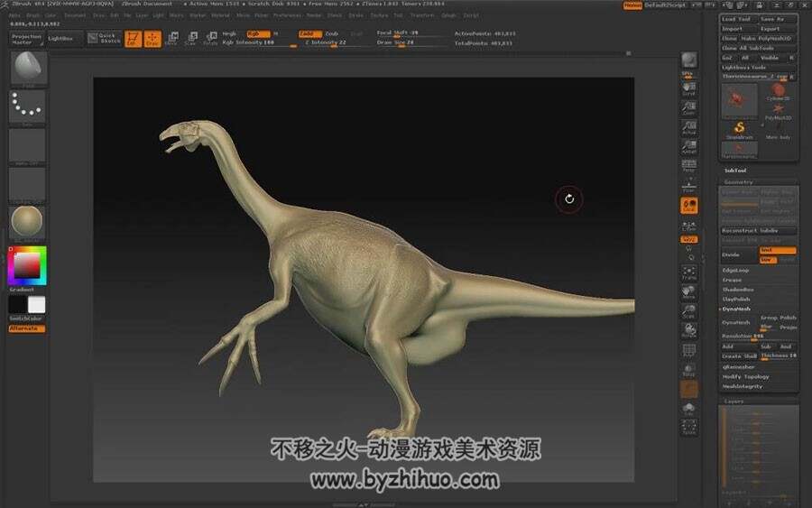812x508 pixels.
Task: Toggle Perspective (Persp) view
Action: [x=688, y=166]
